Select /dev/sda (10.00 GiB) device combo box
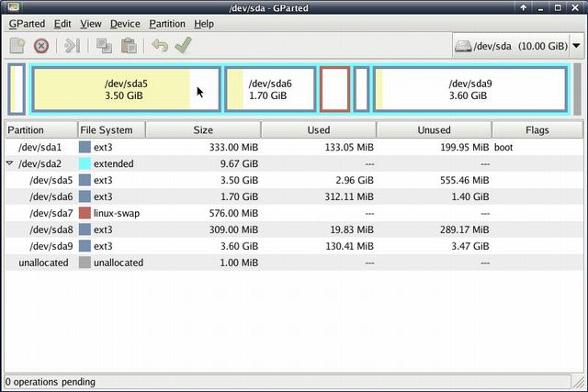Viewport: 588px width, 392px height. (518, 46)
